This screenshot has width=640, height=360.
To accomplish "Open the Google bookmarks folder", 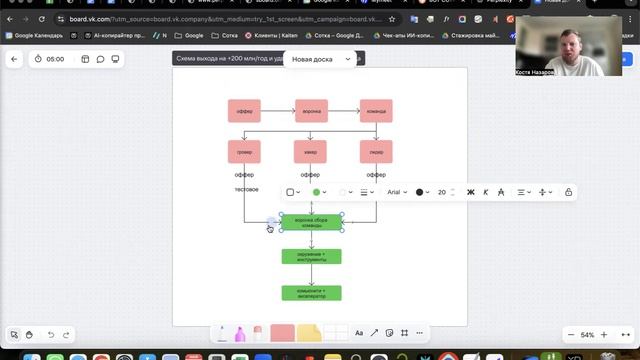I will pyautogui.click(x=189, y=36).
